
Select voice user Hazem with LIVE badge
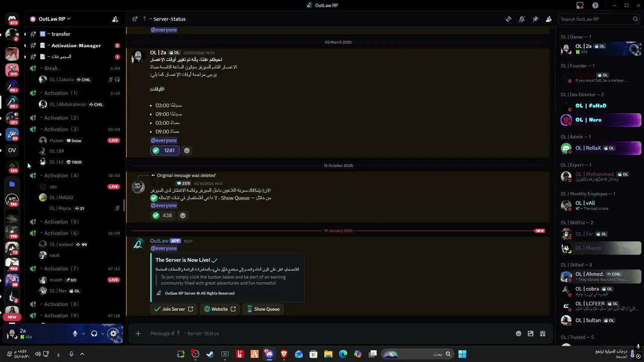79,141
